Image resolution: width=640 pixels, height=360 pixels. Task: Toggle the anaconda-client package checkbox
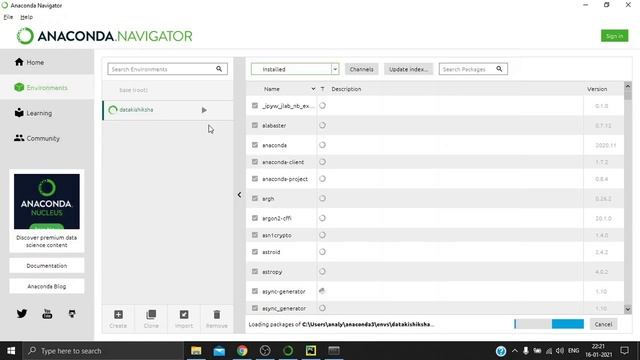coord(255,162)
